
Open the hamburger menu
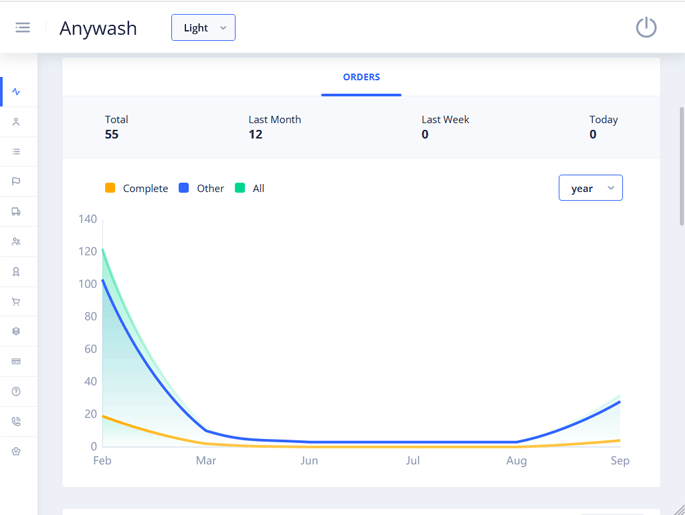click(22, 28)
